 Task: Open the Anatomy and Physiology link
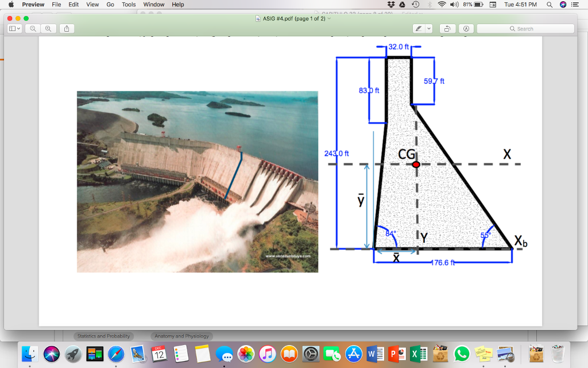coord(181,335)
